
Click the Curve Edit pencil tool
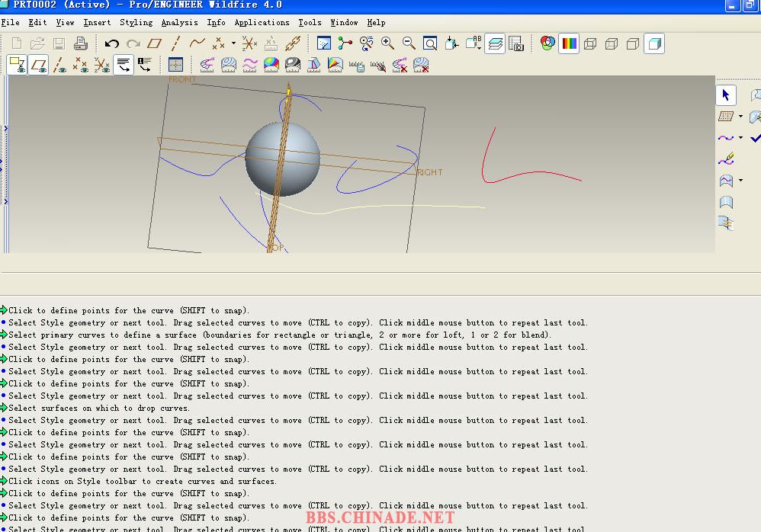[x=726, y=159]
